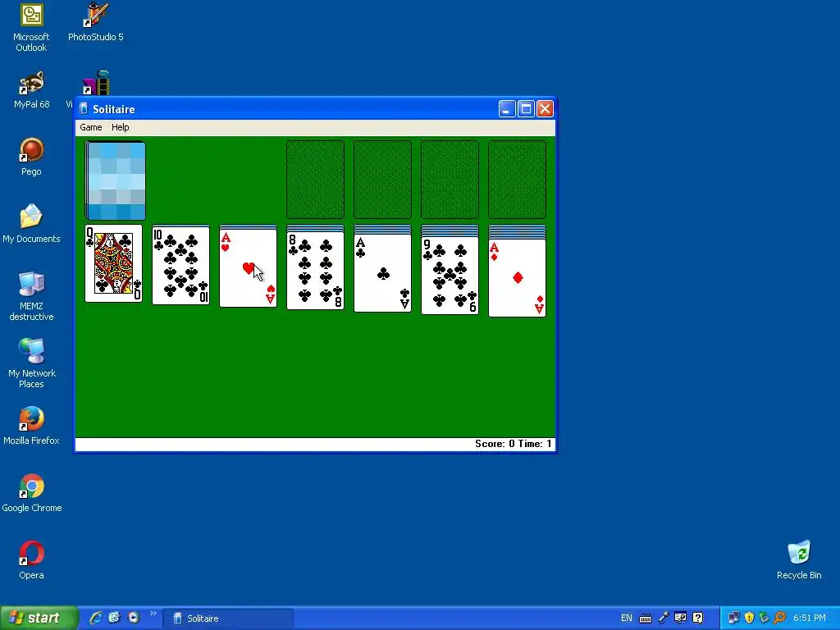Select the MEMZ destructive desktop icon

pos(31,296)
